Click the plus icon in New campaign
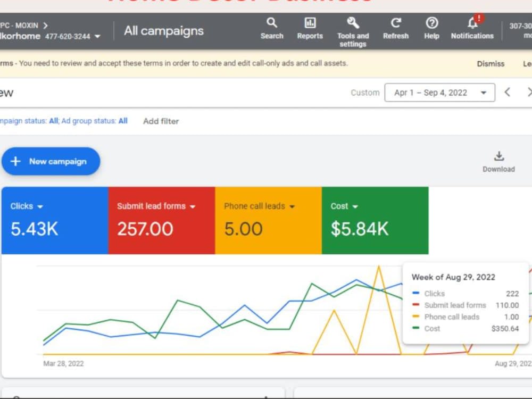 pyautogui.click(x=15, y=161)
